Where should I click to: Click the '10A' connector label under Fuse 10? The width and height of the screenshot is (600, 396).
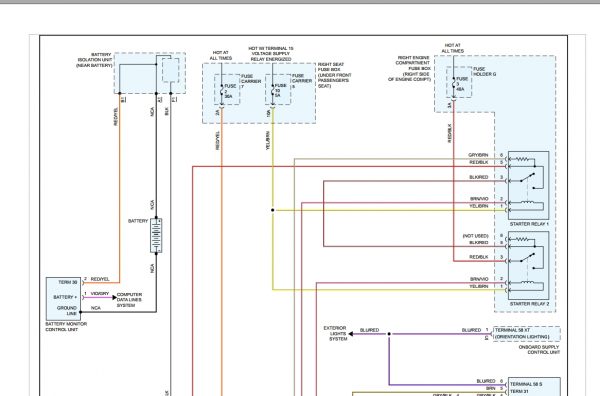click(269, 113)
